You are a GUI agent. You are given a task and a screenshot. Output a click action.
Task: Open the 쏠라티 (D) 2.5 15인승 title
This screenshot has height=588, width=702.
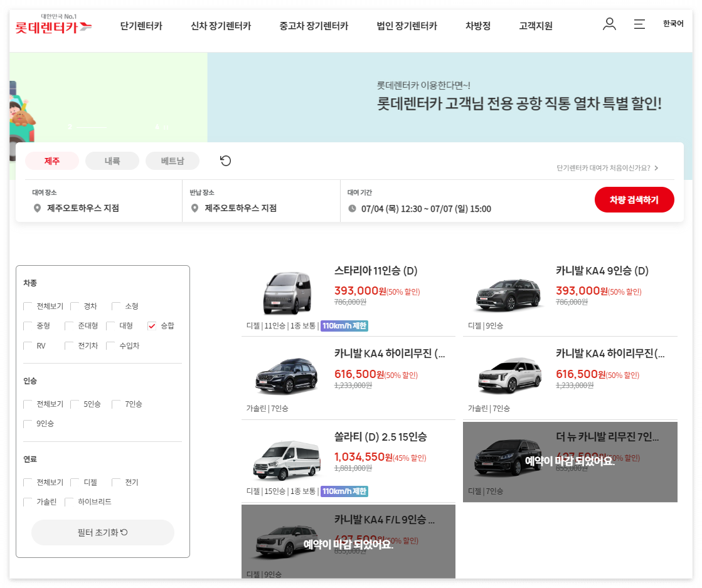point(381,437)
